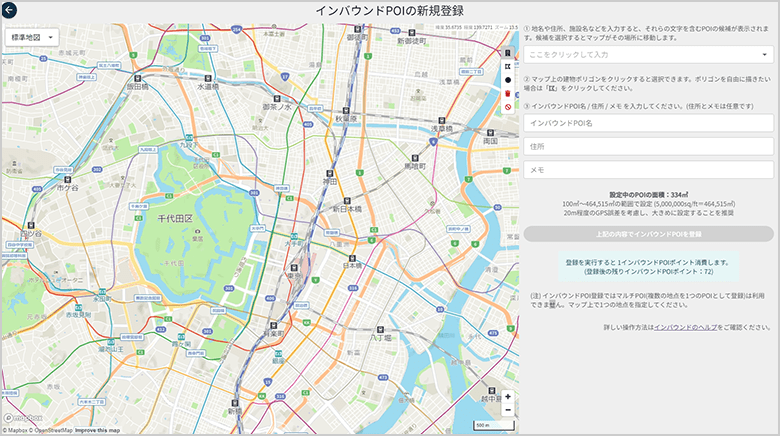Select the building polygon tool on map
Image resolution: width=780 pixels, height=436 pixels.
point(508,51)
